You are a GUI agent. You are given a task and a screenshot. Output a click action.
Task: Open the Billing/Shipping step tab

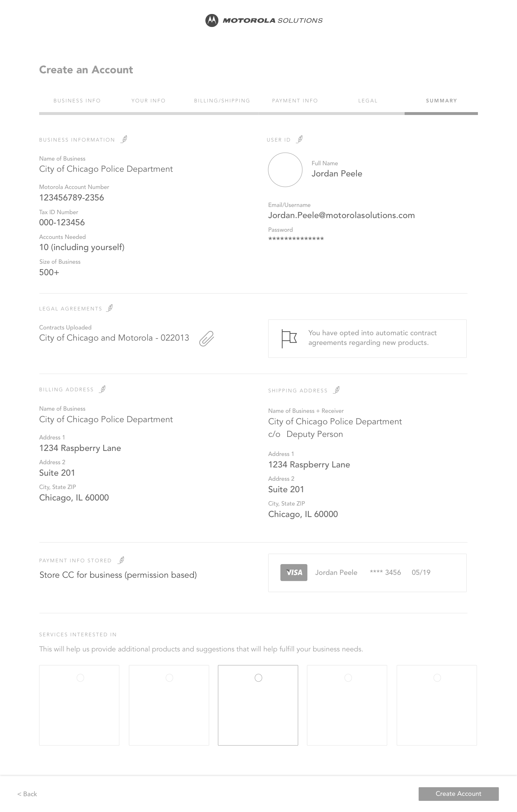tap(222, 101)
